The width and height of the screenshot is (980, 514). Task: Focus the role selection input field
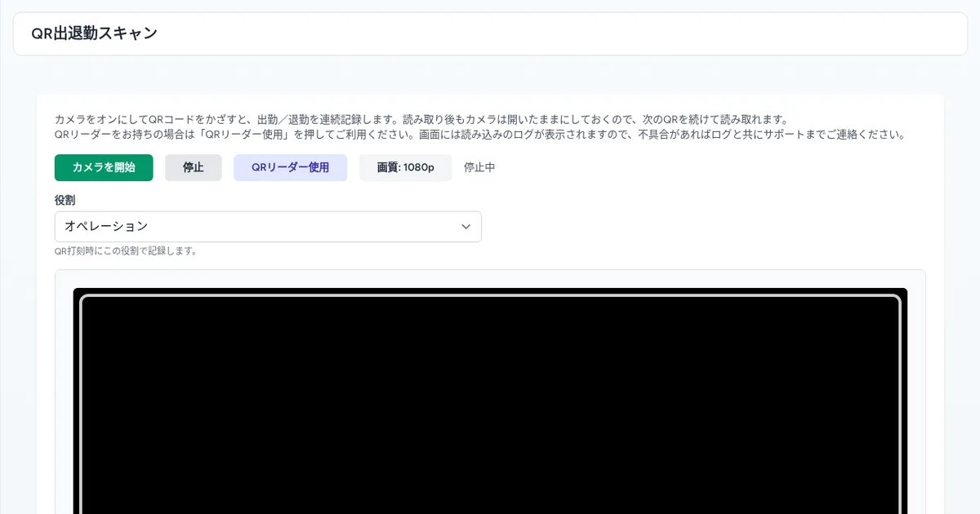pyautogui.click(x=268, y=226)
